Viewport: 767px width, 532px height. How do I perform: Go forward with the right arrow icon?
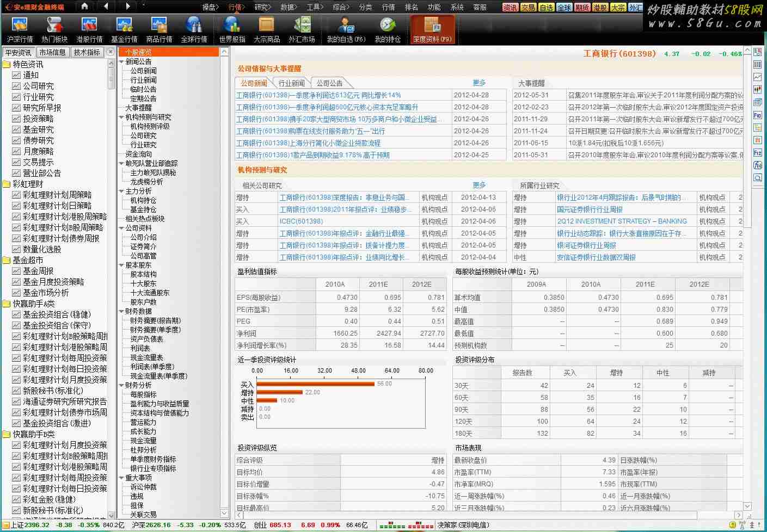128,7
